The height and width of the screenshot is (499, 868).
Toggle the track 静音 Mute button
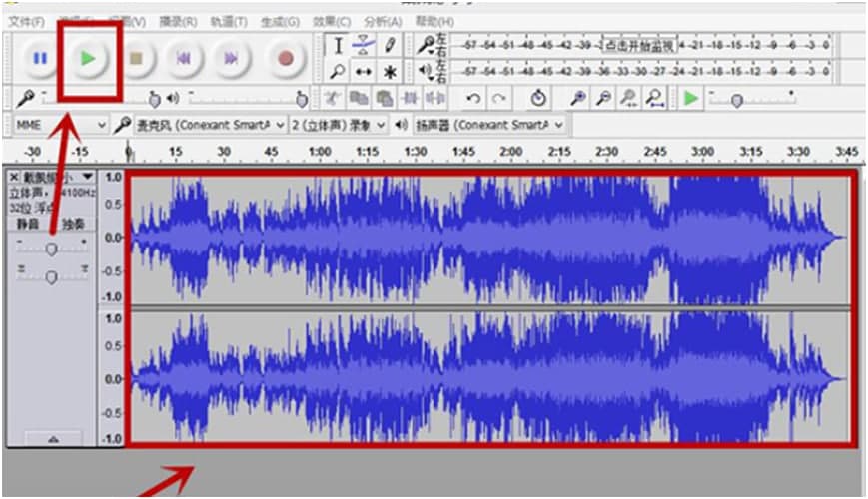pyautogui.click(x=28, y=224)
